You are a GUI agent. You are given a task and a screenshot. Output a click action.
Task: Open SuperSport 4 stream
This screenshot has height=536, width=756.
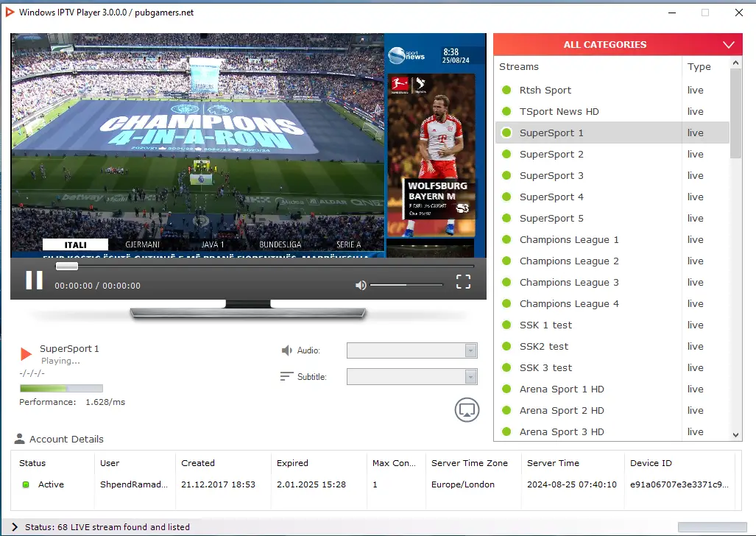(x=612, y=197)
